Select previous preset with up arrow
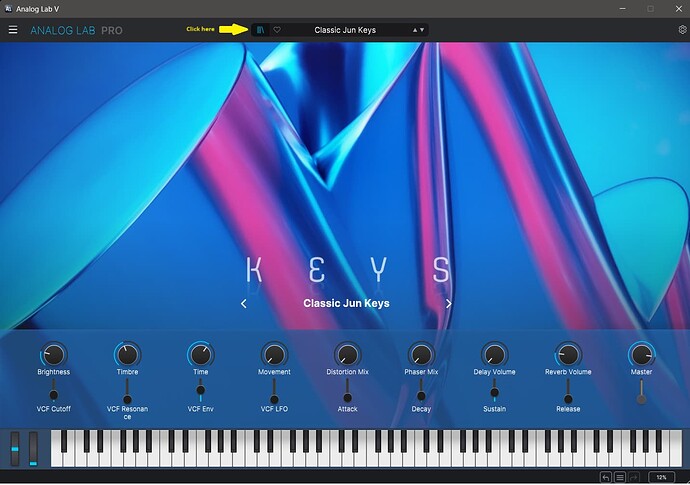The width and height of the screenshot is (690, 485). coord(415,30)
